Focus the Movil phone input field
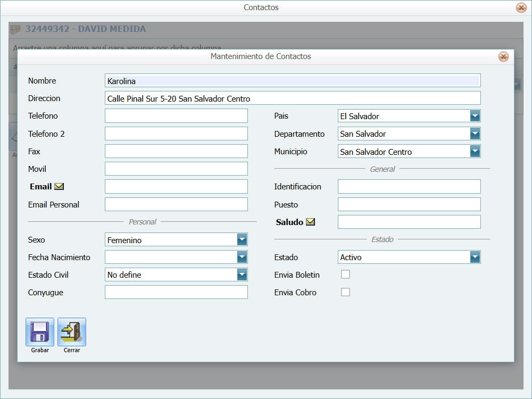 pyautogui.click(x=176, y=169)
